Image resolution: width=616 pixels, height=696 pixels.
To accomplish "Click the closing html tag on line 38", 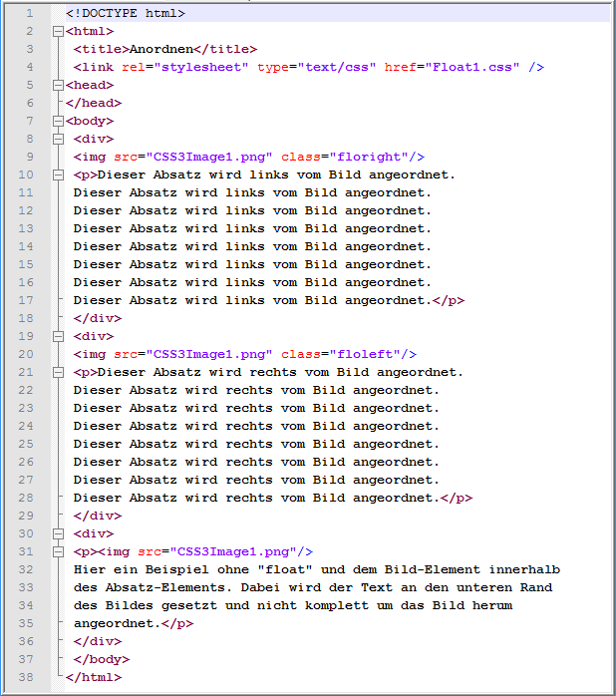I will (x=94, y=677).
